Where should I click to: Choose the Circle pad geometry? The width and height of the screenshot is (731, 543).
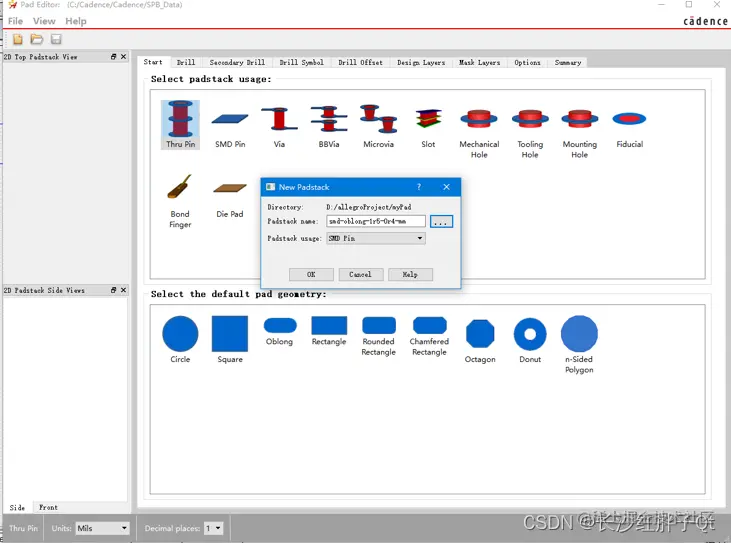[180, 340]
